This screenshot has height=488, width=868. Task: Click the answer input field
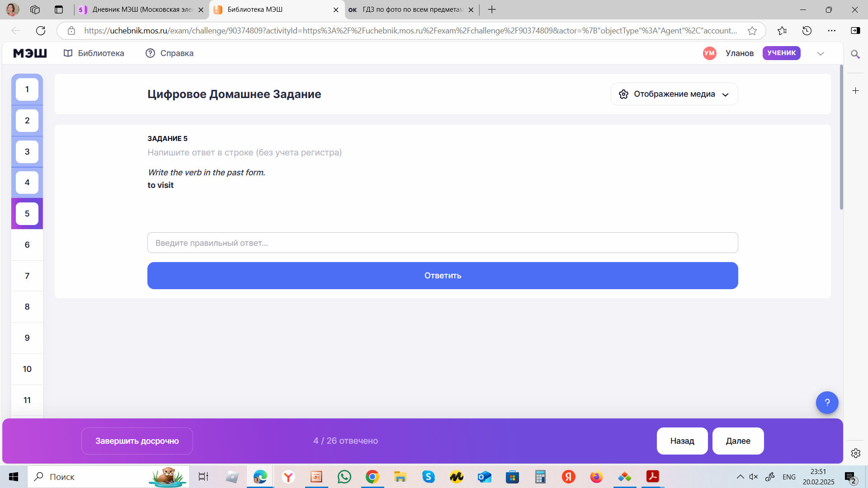[x=442, y=243]
